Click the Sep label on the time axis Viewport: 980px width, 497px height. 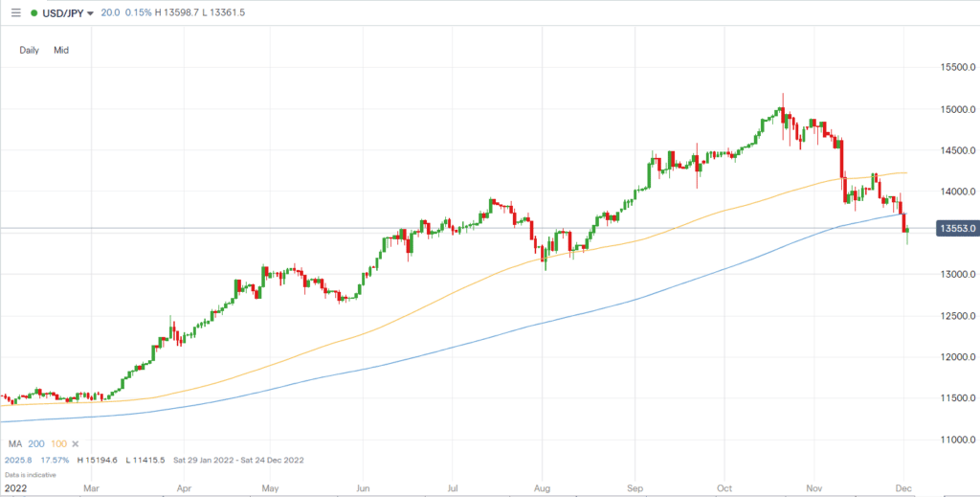pos(635,486)
